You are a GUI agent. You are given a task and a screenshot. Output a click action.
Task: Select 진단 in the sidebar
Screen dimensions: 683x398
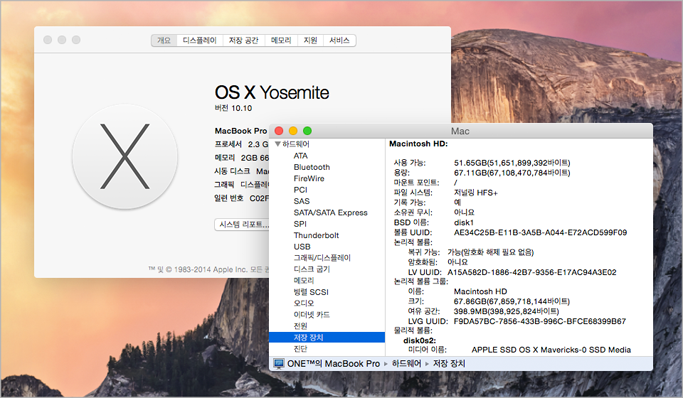pyautogui.click(x=301, y=349)
